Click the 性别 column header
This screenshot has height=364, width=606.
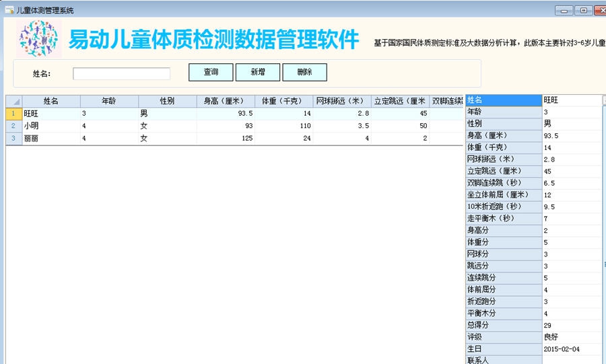[168, 101]
